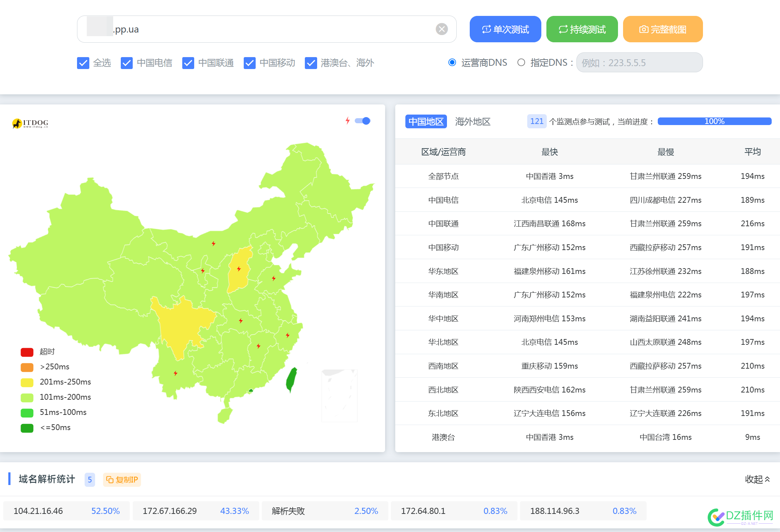780x532 pixels.
Task: Select the 华南地区 row
Action: 588,295
